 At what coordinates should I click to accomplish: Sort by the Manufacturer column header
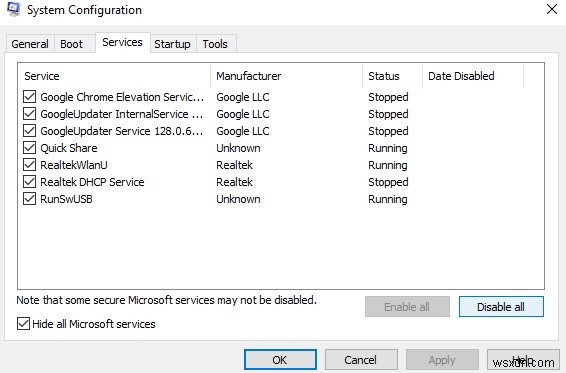pos(286,76)
